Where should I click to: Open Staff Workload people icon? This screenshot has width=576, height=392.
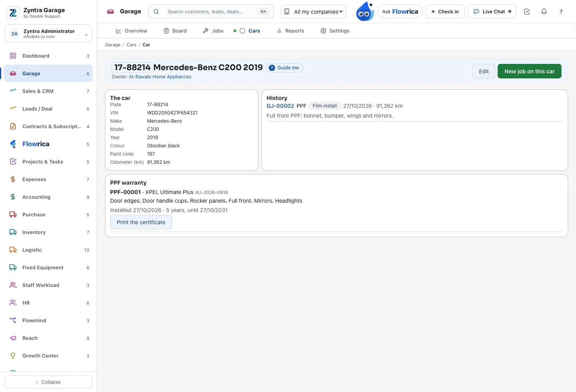(13, 285)
